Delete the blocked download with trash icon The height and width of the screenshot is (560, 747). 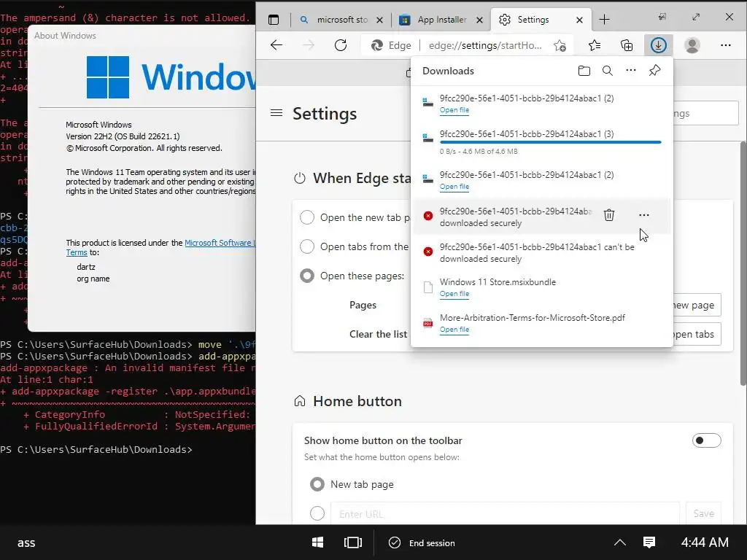[x=609, y=215]
